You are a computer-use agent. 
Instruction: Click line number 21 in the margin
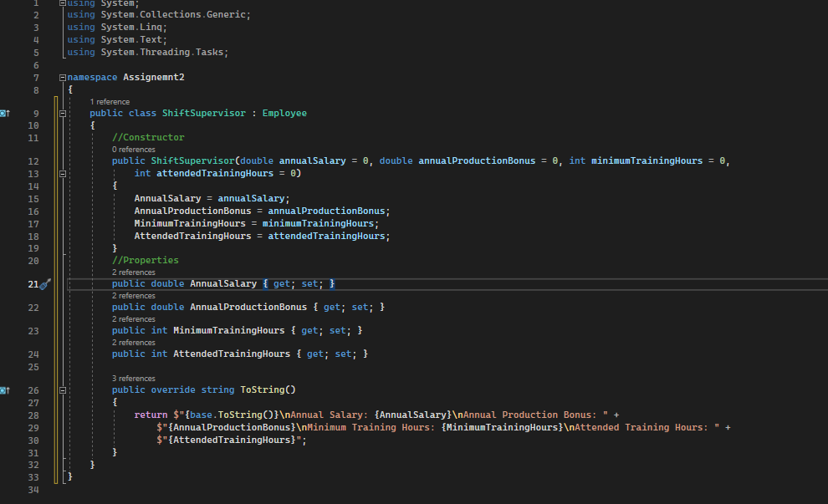(x=33, y=283)
